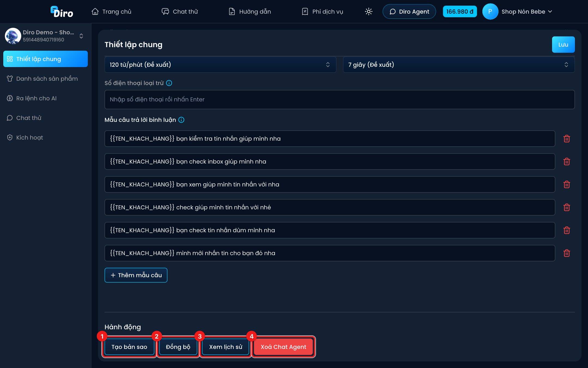Click the Diro logo
This screenshot has width=588, height=368.
[62, 12]
